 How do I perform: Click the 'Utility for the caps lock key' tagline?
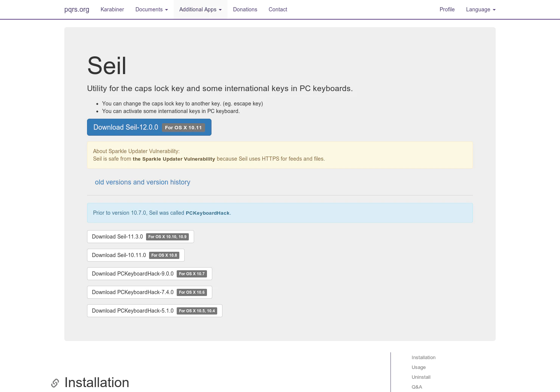point(220,88)
